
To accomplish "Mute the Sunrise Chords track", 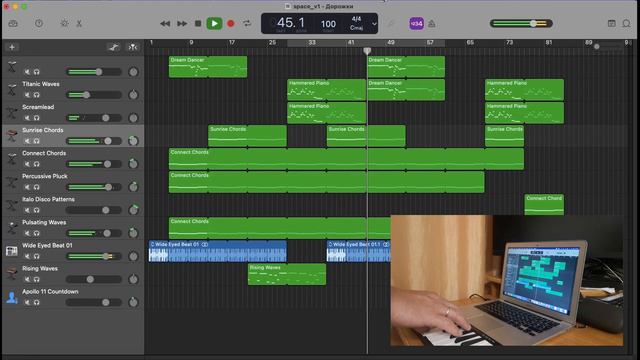I will click(27, 141).
